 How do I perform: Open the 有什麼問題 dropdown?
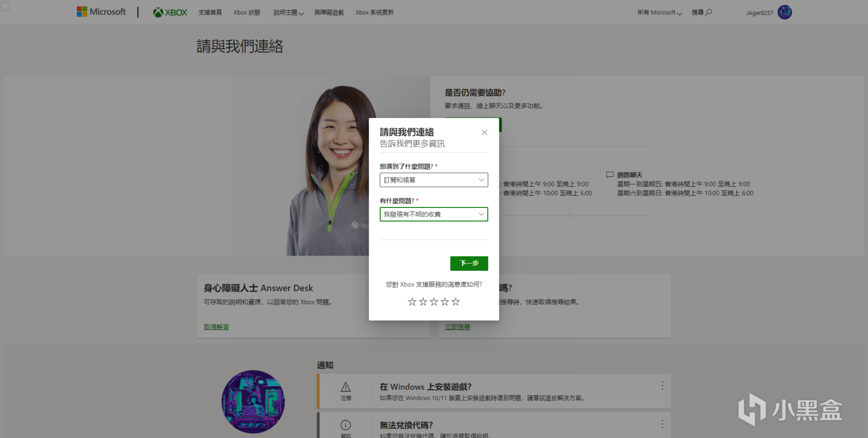click(x=434, y=214)
